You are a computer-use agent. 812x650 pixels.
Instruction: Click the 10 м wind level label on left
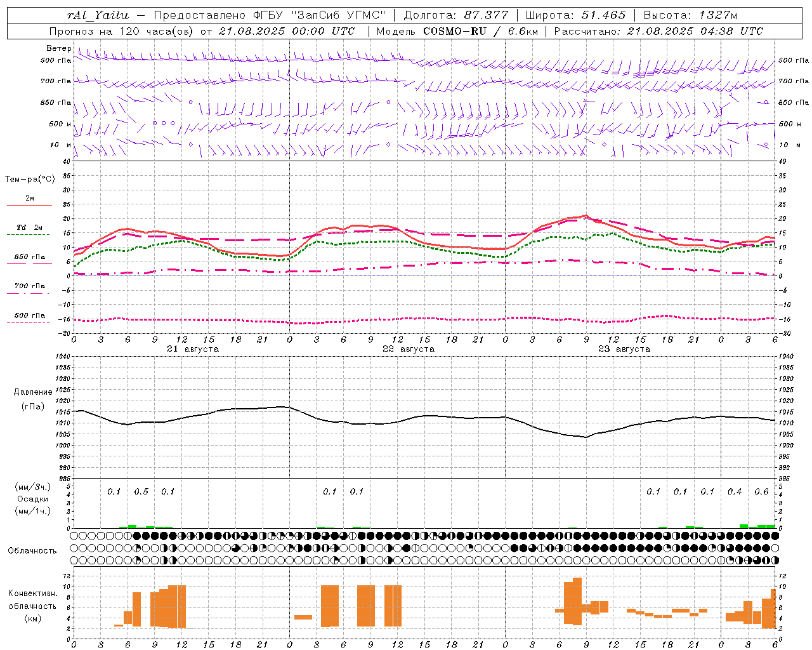61,145
